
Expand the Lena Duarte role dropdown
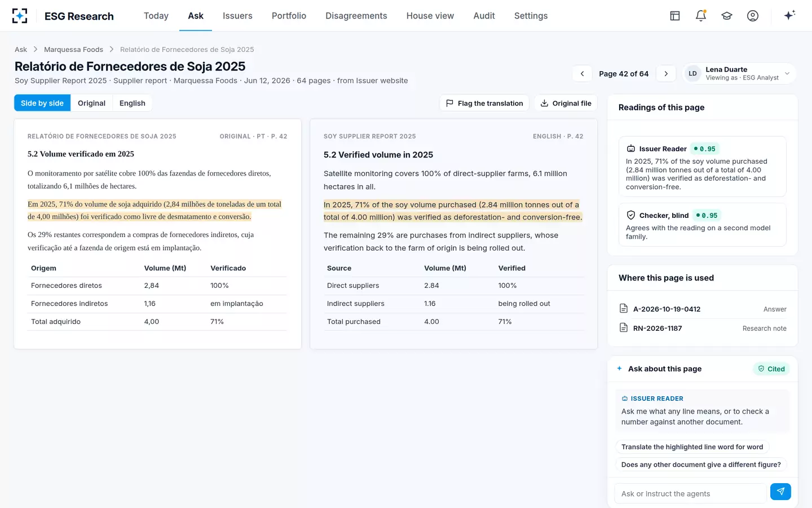click(x=739, y=73)
